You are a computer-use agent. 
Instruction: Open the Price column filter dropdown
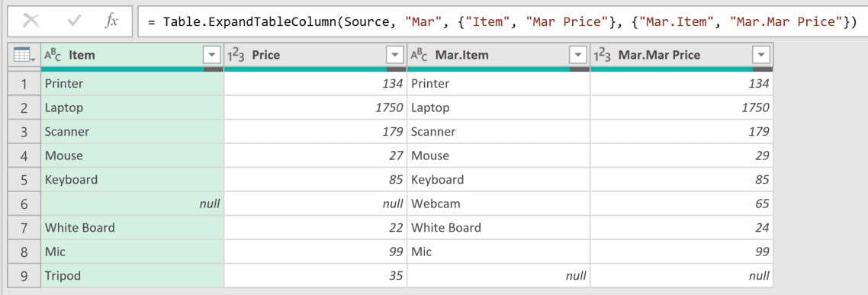click(394, 56)
